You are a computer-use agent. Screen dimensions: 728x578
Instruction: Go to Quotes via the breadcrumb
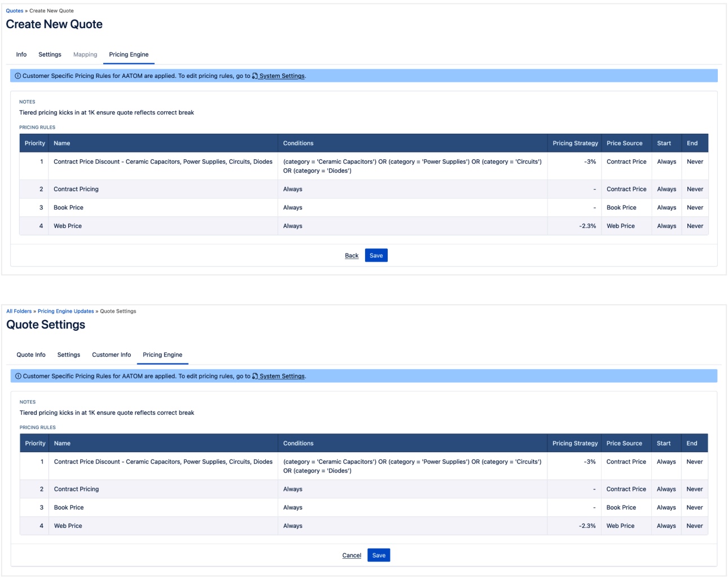(x=15, y=11)
